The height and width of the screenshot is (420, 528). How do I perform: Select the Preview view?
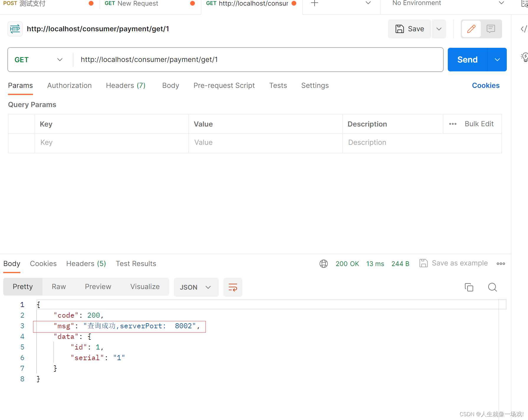[x=98, y=287]
